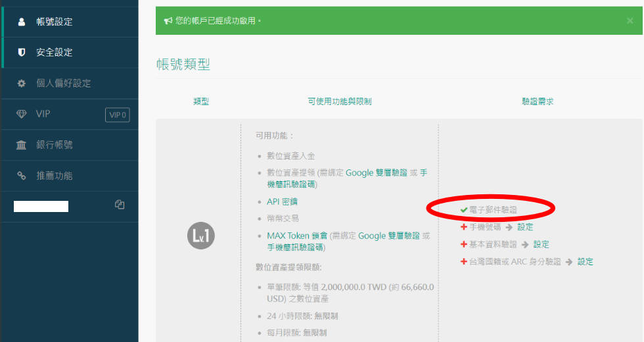The image size is (644, 342).
Task: Open the MAX Token 鎖倉 link
Action: click(297, 236)
